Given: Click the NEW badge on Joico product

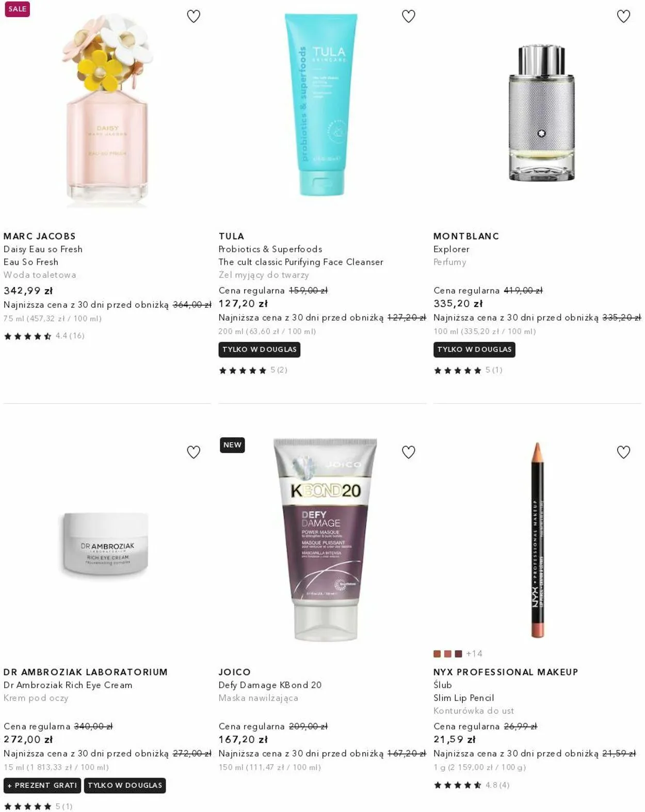Looking at the screenshot, I should click(x=232, y=445).
